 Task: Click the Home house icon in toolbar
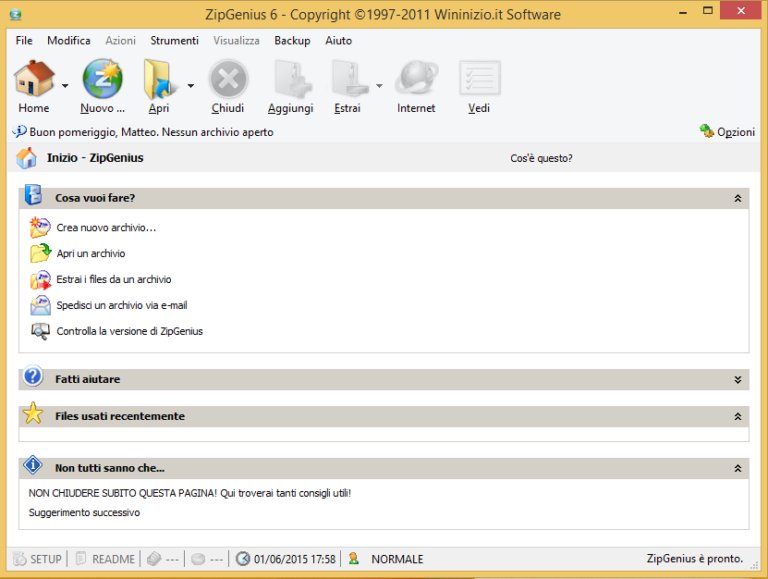coord(34,79)
